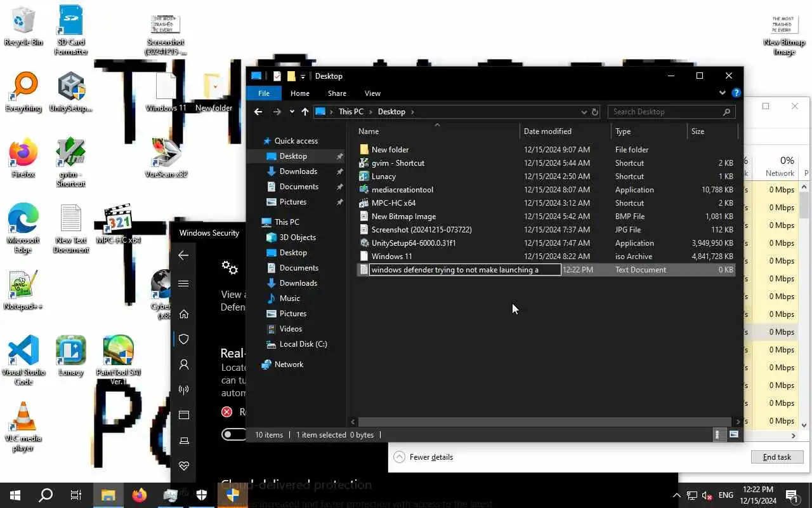Click Search Desktop input box
The image size is (812, 508).
coord(671,112)
